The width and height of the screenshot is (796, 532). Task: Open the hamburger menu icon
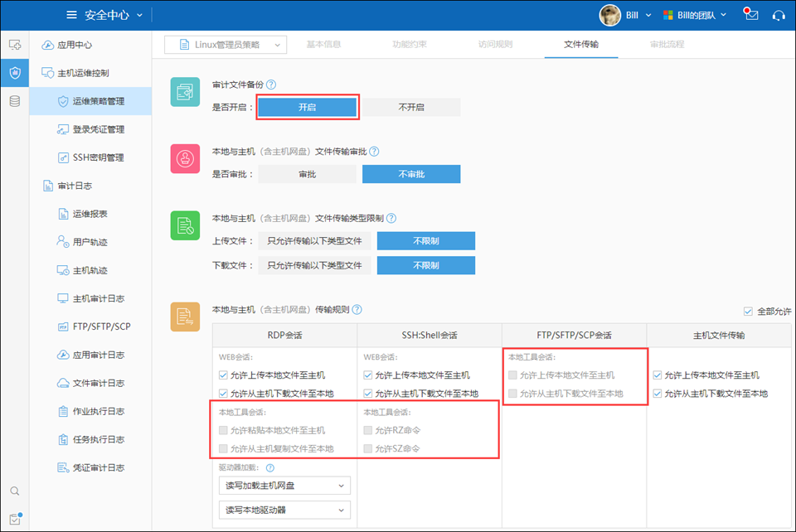coord(72,15)
